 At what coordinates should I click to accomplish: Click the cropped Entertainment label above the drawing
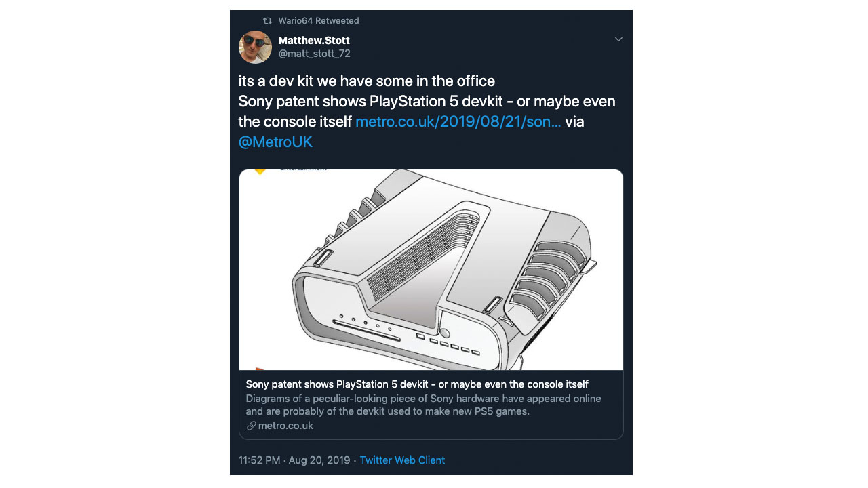303,169
